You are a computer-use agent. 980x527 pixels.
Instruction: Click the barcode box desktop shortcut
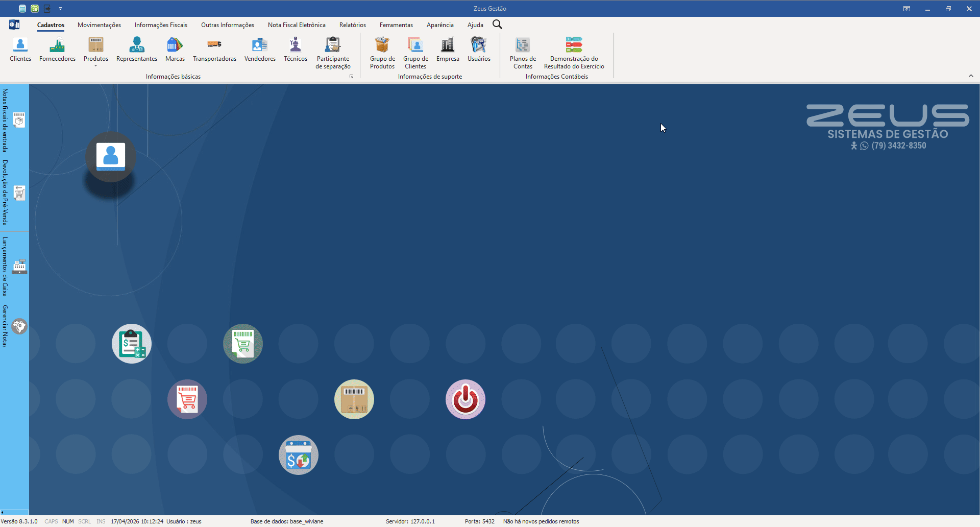tap(354, 399)
